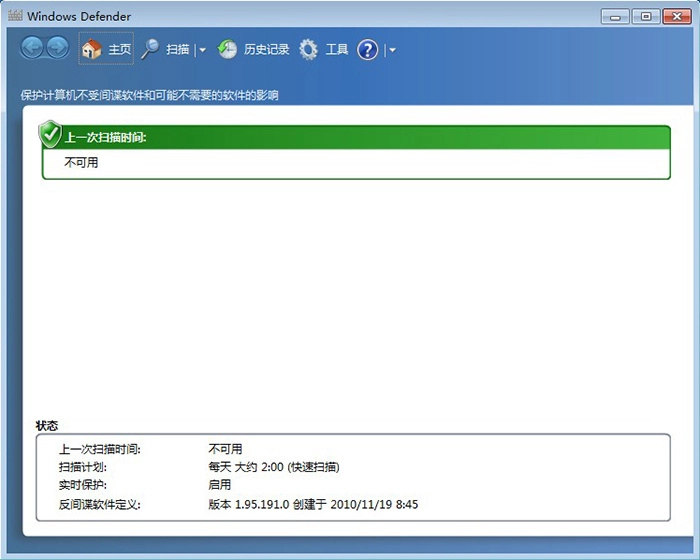Close the Windows Defender window
The image size is (700, 560).
coord(677,17)
